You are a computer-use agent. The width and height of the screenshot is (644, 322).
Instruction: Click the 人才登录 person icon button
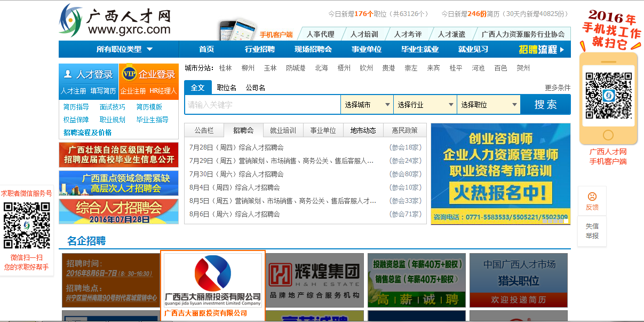pos(88,74)
